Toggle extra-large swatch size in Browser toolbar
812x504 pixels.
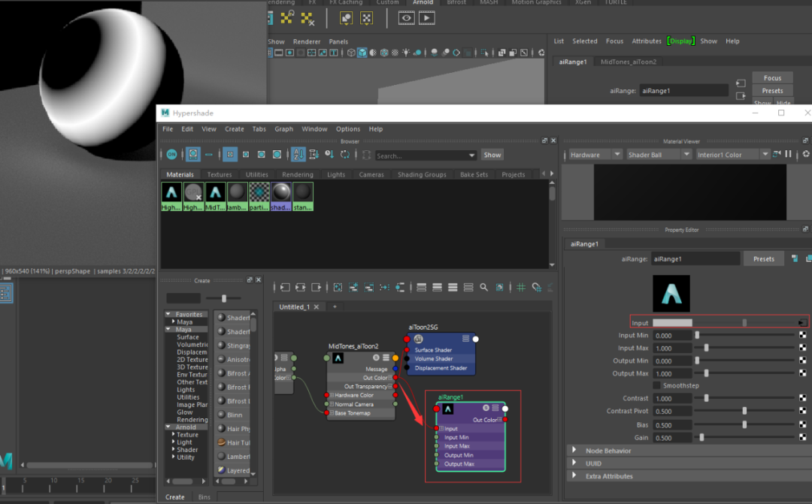277,154
